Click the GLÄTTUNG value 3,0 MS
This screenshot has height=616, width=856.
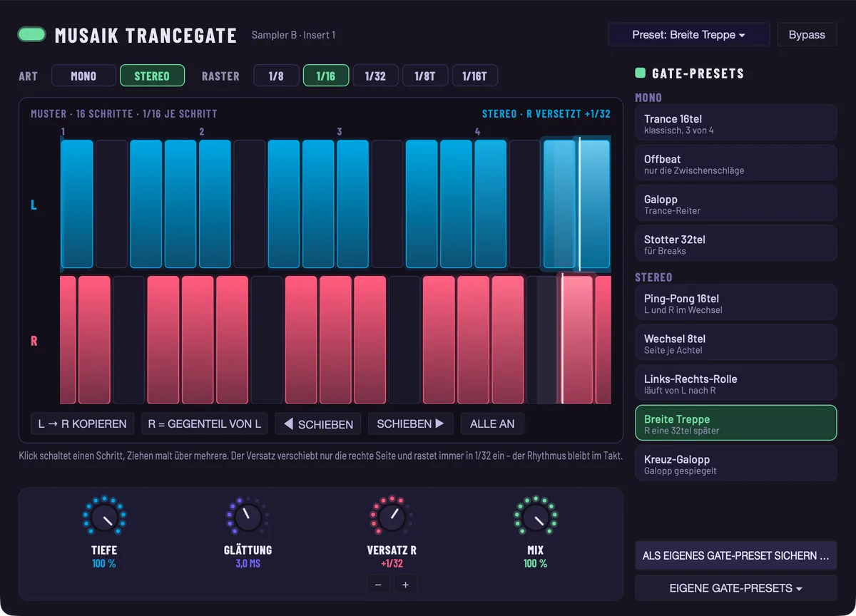coord(248,563)
